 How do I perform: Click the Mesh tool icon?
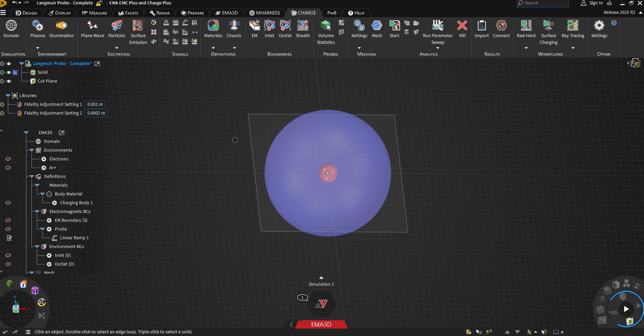click(376, 26)
